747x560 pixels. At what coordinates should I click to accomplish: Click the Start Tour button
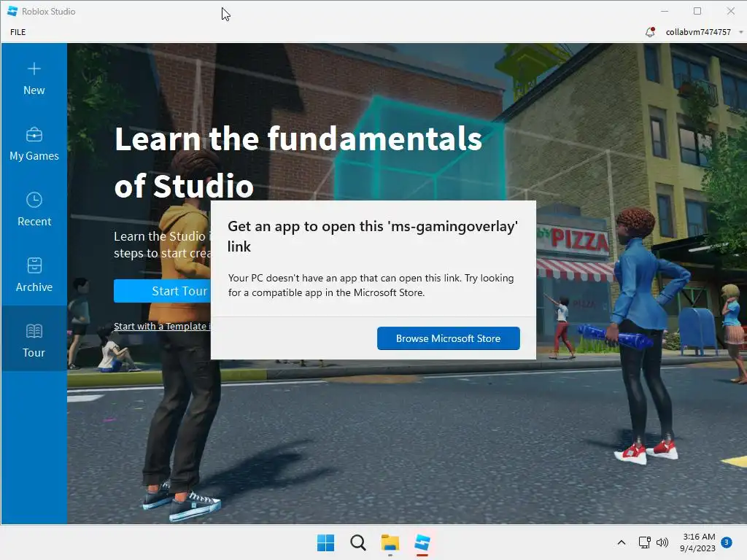tap(163, 291)
